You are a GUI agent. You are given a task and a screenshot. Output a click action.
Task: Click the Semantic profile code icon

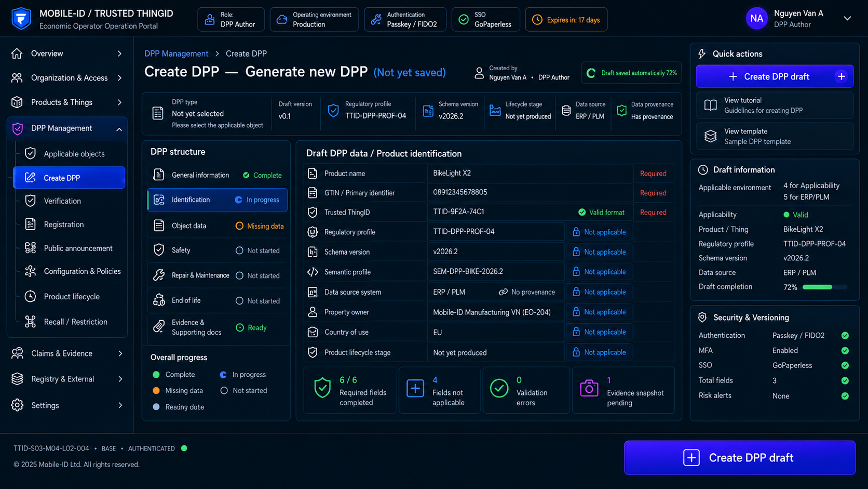pos(313,272)
